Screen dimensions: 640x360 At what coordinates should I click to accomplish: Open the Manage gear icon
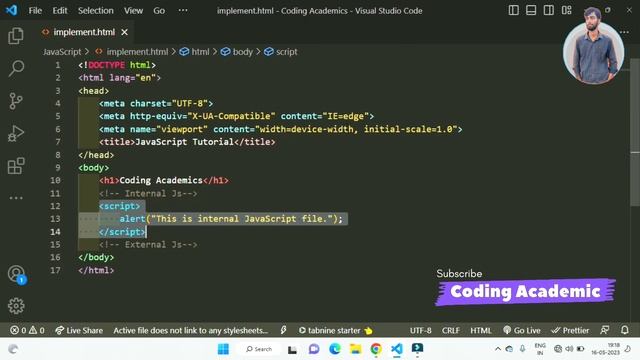coord(16,306)
